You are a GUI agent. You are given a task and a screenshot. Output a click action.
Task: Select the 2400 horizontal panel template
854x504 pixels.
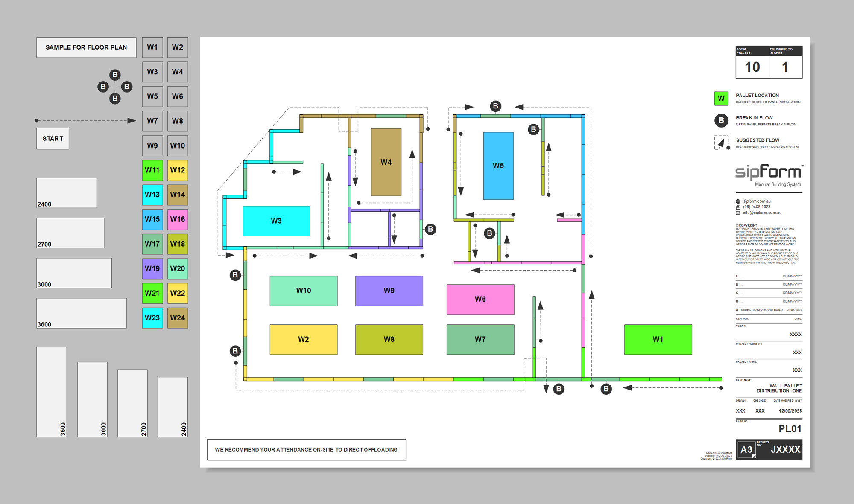click(67, 193)
